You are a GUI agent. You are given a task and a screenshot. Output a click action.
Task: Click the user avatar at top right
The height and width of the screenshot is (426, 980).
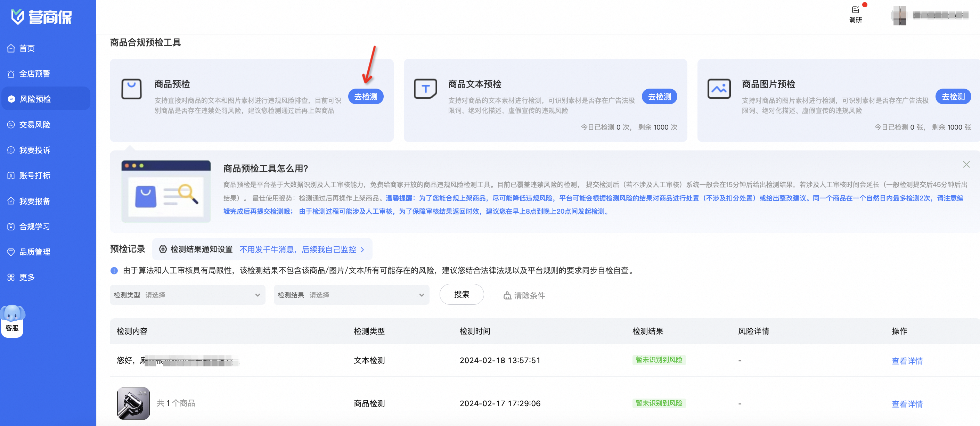click(x=899, y=16)
